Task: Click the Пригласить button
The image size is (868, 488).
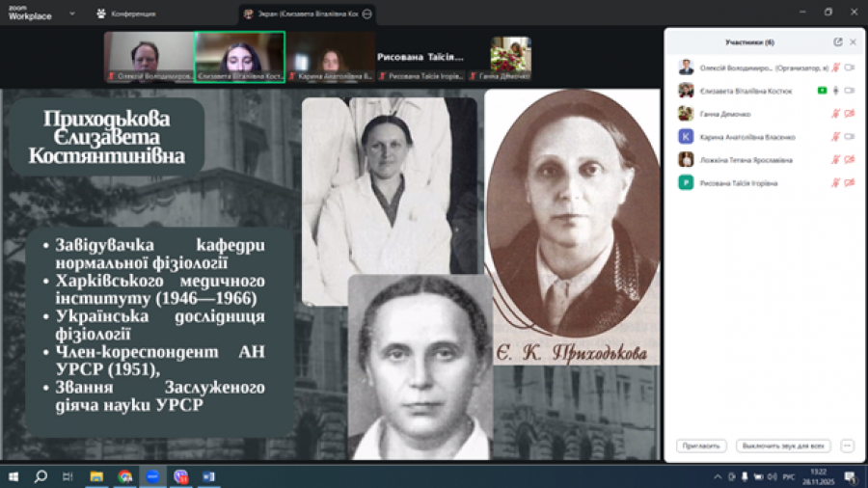Action: pos(701,446)
